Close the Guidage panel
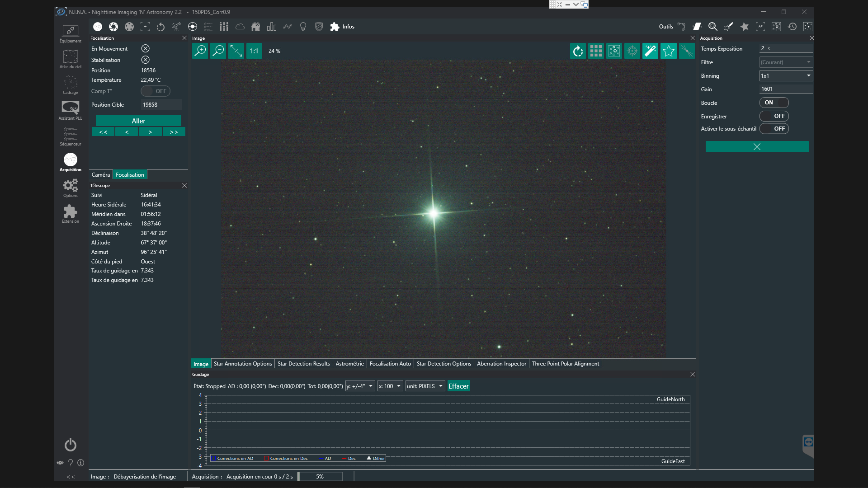The image size is (868, 488). point(693,375)
